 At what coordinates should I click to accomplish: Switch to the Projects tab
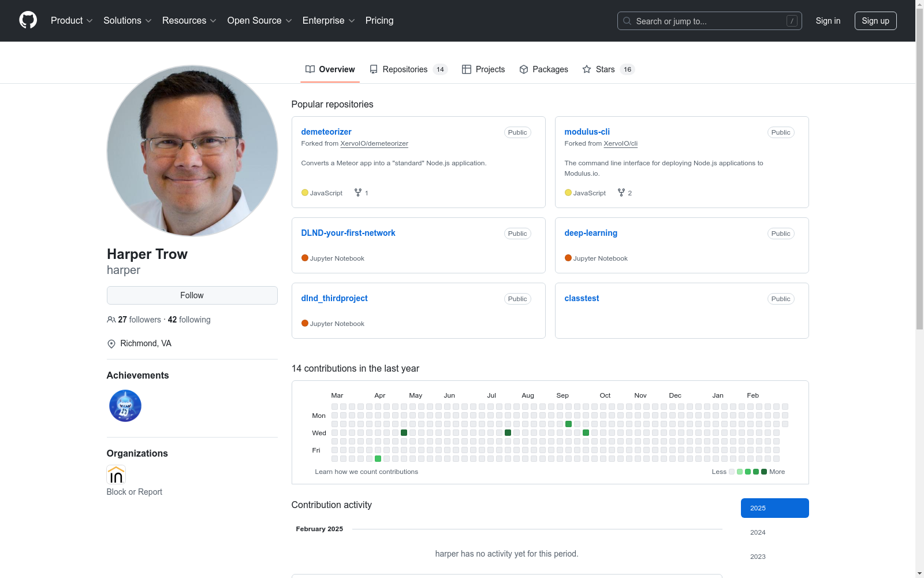[483, 69]
